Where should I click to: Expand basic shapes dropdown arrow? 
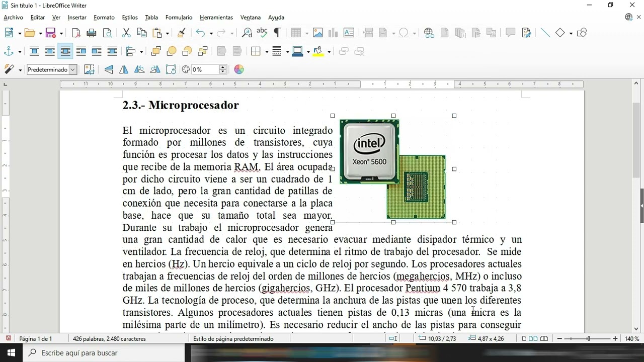click(x=571, y=33)
